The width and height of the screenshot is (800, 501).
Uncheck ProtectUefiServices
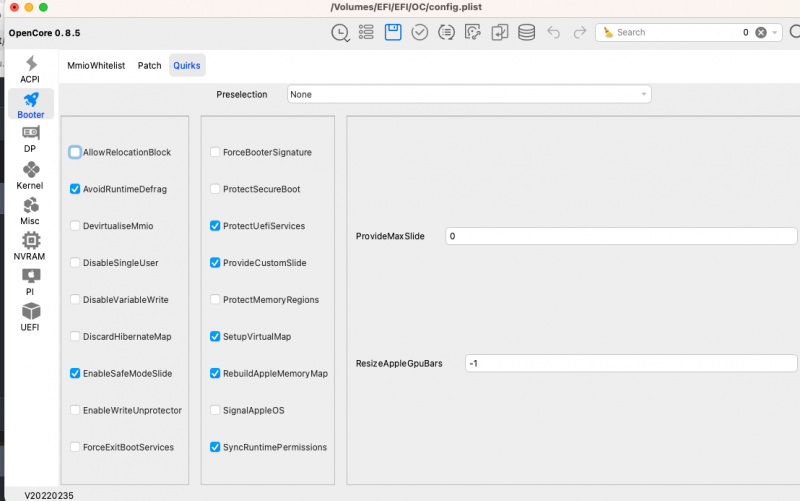tap(215, 226)
